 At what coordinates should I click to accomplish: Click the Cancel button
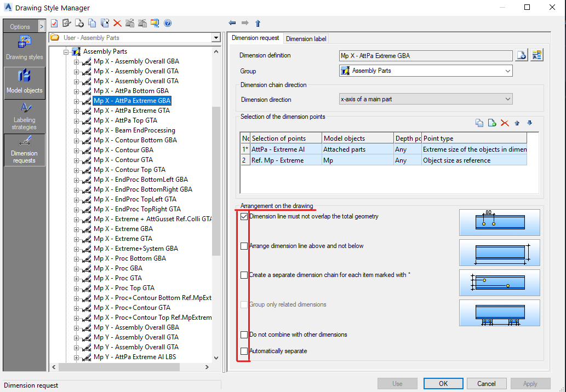[x=486, y=383]
